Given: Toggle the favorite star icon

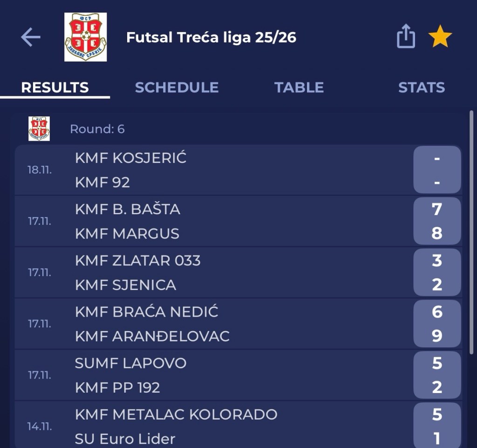Looking at the screenshot, I should pyautogui.click(x=440, y=37).
